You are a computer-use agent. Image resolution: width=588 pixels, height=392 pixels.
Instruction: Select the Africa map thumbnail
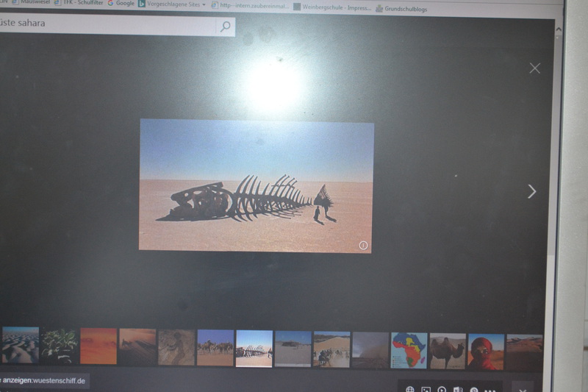pyautogui.click(x=409, y=350)
